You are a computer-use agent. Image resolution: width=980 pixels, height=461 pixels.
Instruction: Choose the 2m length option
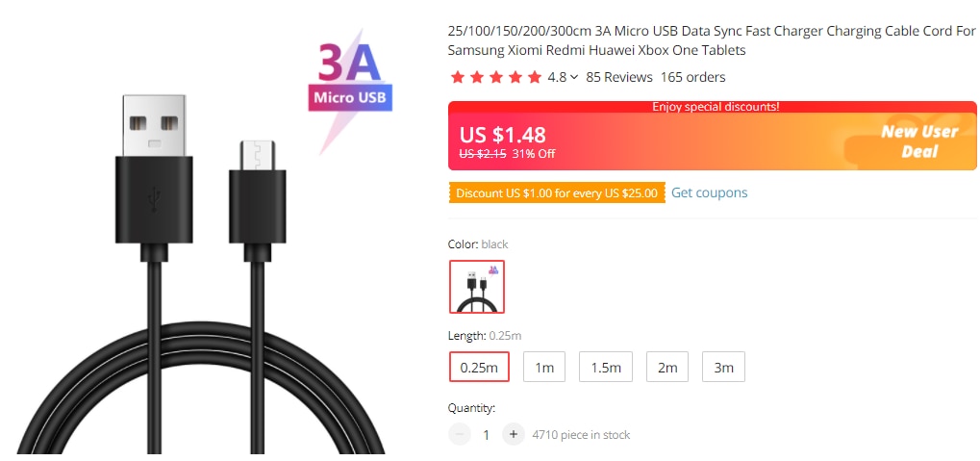click(x=667, y=368)
